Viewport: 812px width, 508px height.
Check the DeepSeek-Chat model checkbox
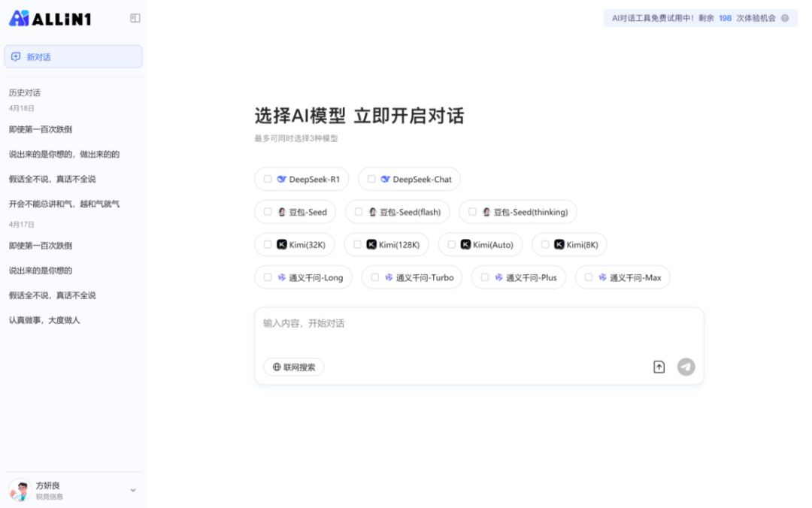click(x=371, y=179)
